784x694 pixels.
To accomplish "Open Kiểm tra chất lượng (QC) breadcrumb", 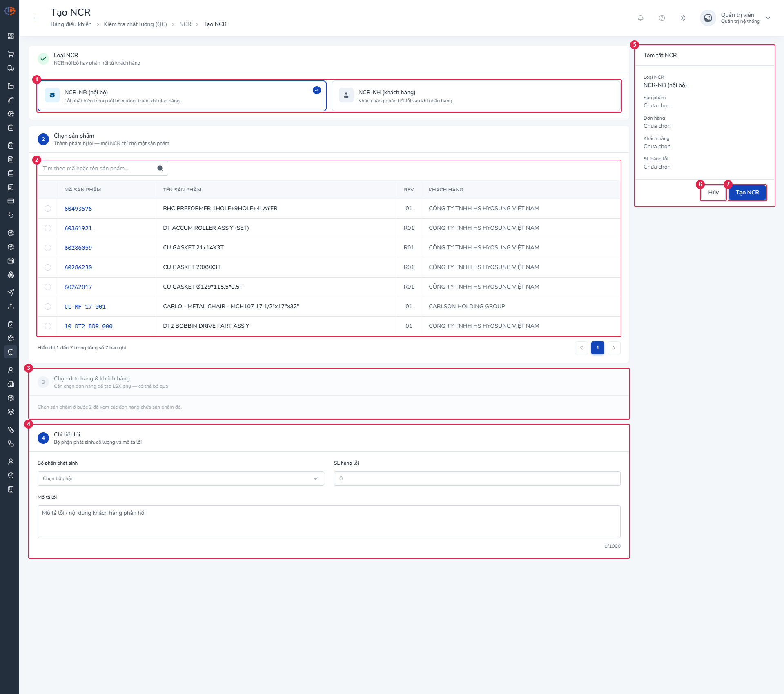I will [x=136, y=24].
